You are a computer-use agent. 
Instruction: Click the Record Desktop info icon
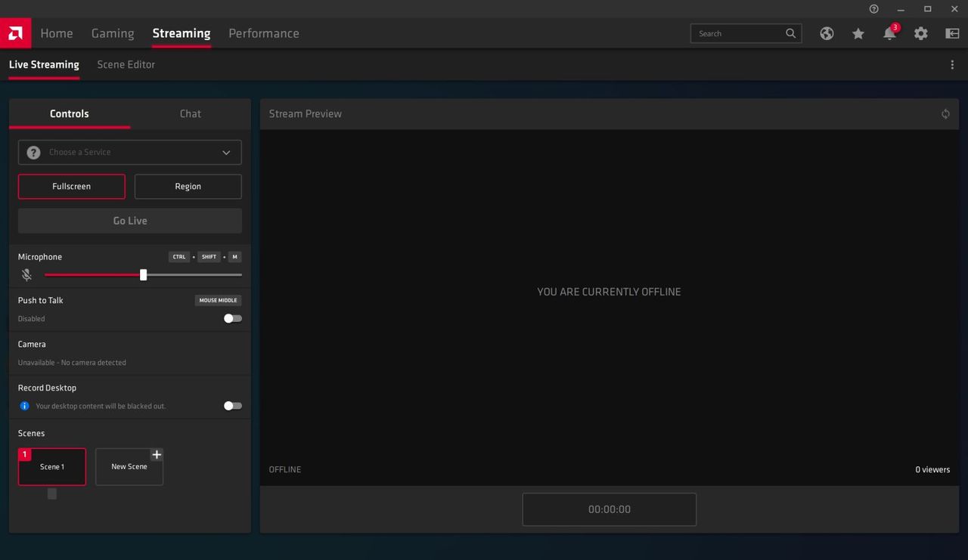(24, 406)
